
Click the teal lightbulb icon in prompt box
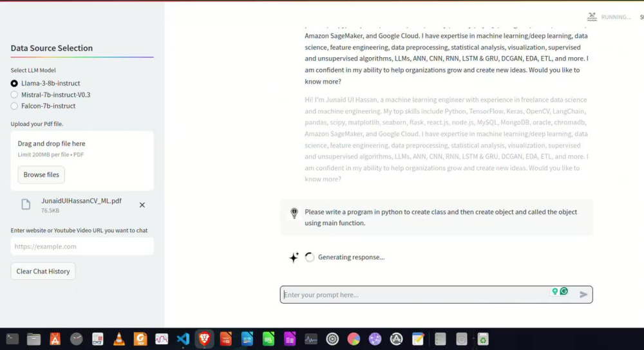(555, 291)
